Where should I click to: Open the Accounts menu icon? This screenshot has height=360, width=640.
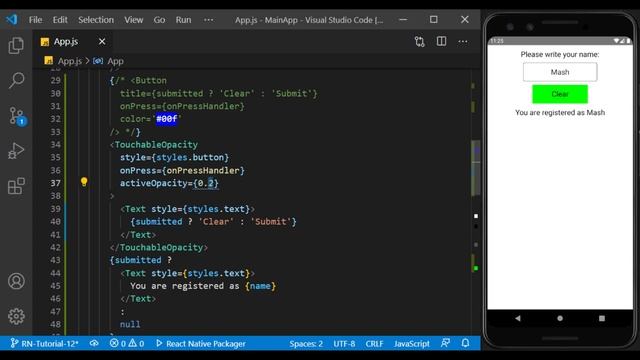pyautogui.click(x=16, y=281)
